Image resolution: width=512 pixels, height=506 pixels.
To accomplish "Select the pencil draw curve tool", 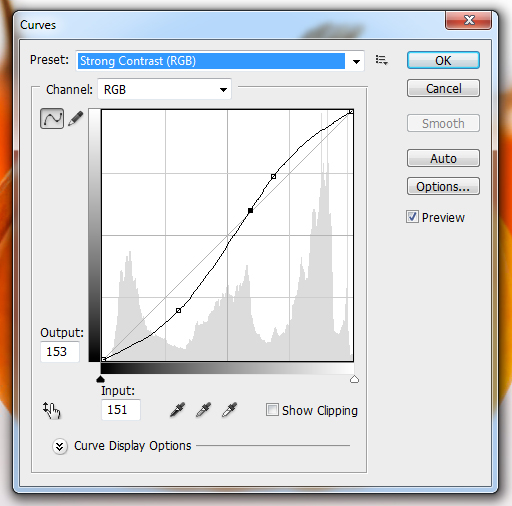I will click(76, 119).
